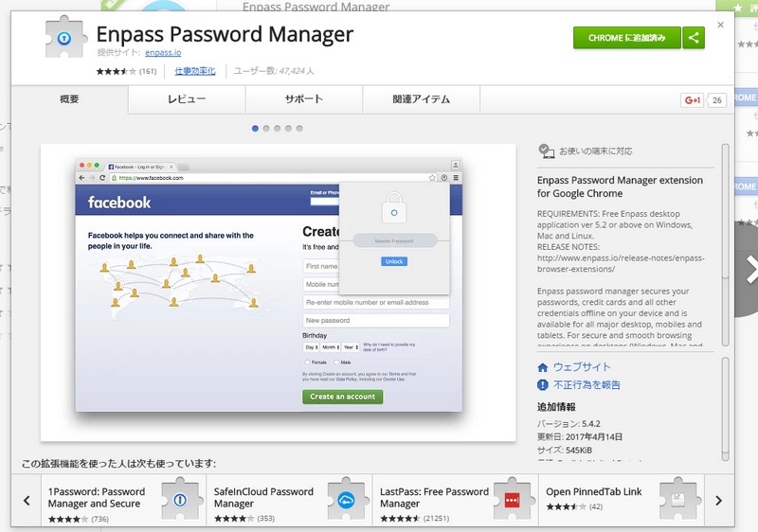Go to previous related extensions
This screenshot has height=532, width=758.
pyautogui.click(x=27, y=501)
